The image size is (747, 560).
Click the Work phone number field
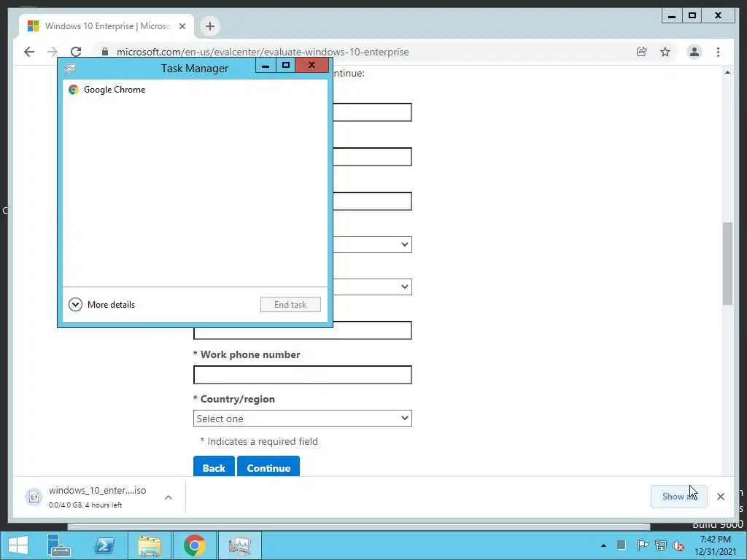click(303, 375)
